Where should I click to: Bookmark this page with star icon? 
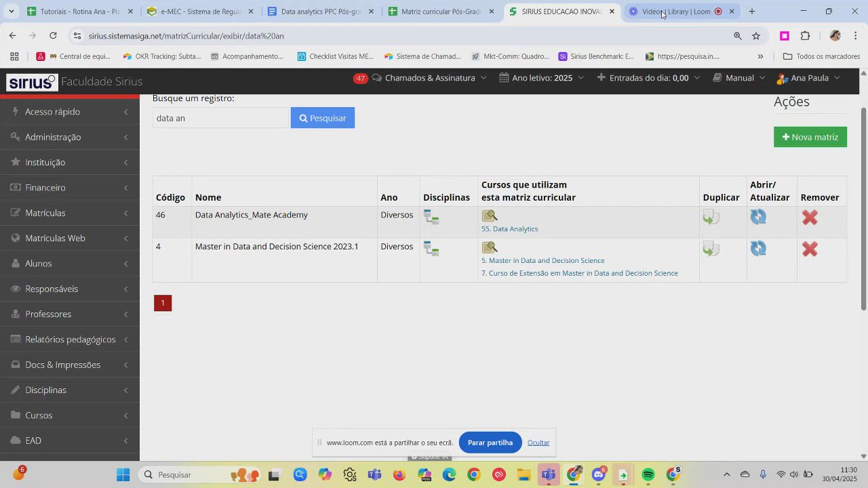click(x=756, y=36)
